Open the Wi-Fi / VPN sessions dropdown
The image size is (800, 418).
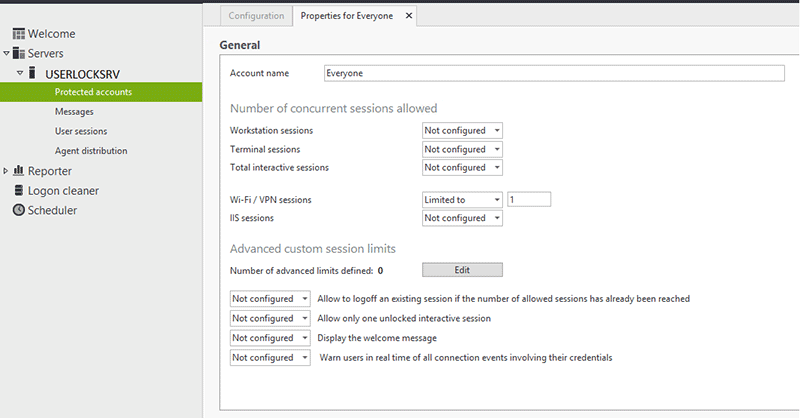[x=462, y=200]
